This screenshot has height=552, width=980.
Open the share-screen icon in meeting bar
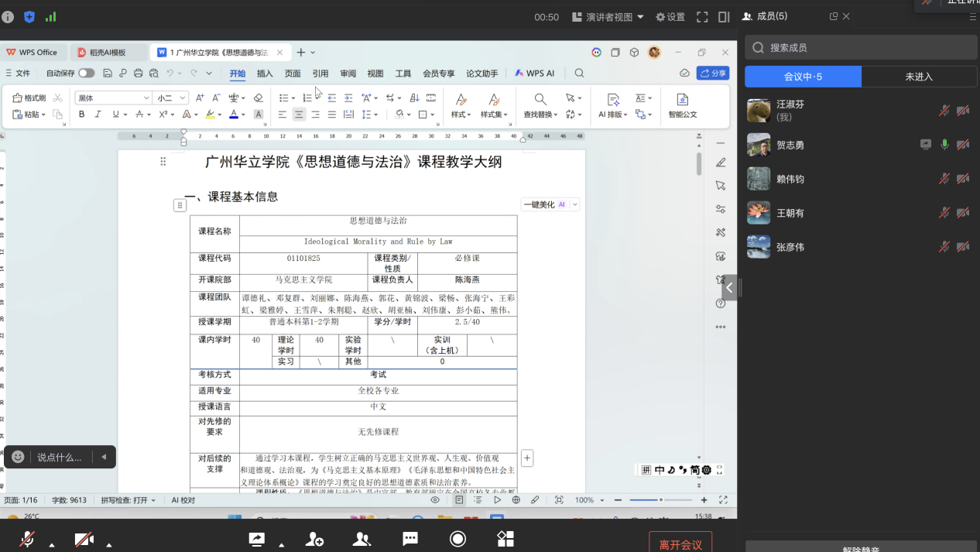click(256, 539)
